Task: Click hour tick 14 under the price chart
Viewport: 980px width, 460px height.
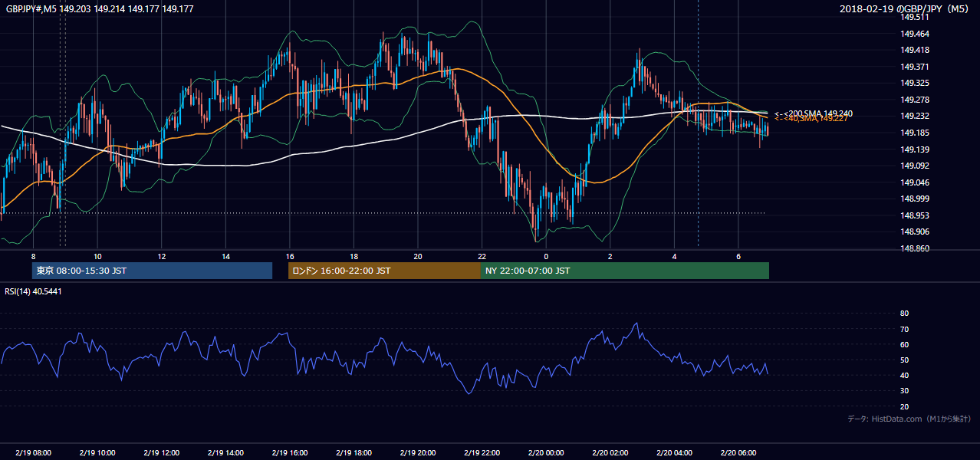Action: [x=225, y=256]
